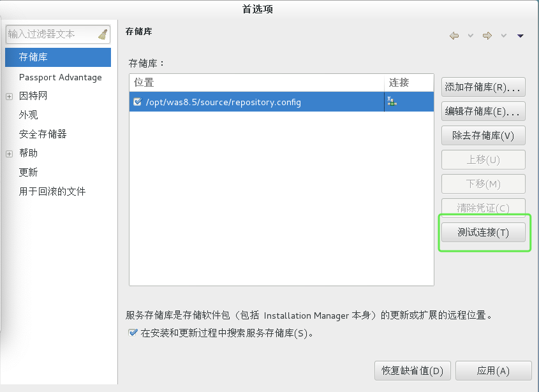This screenshot has height=392, width=539.
Task: Clear filter text with the broom icon
Action: [103, 34]
